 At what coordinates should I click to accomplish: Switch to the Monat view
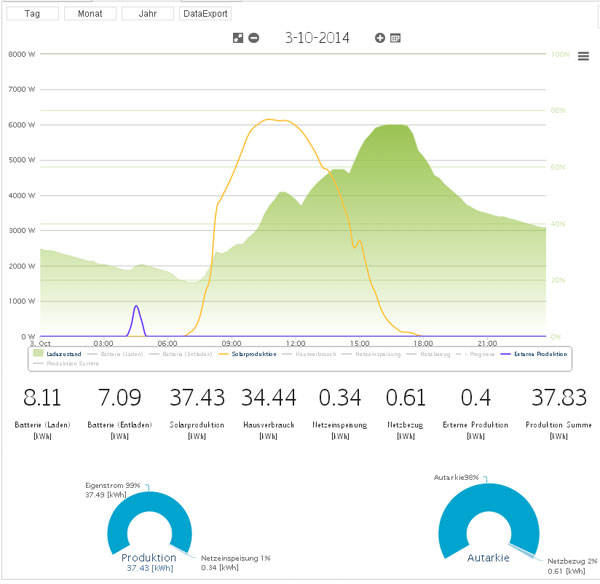(89, 14)
